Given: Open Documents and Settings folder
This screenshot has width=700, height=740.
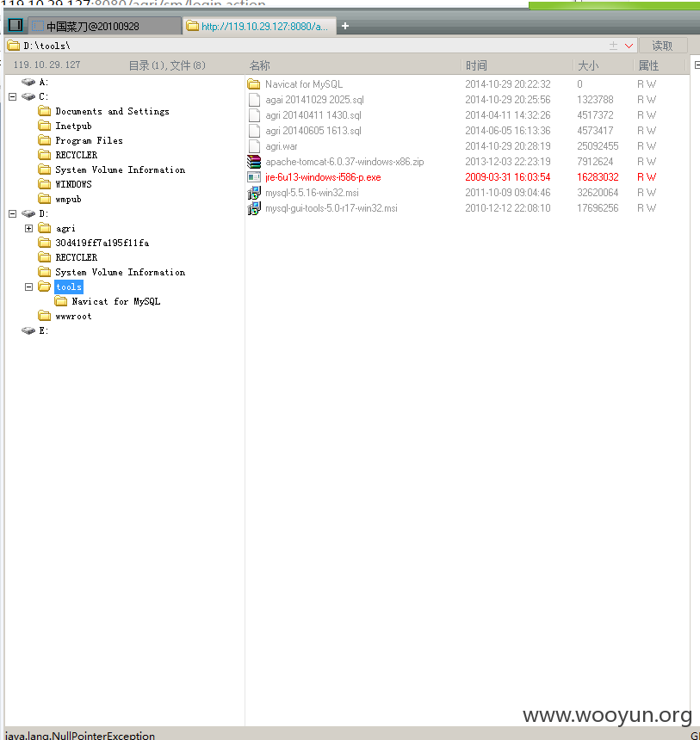Looking at the screenshot, I should coord(112,111).
